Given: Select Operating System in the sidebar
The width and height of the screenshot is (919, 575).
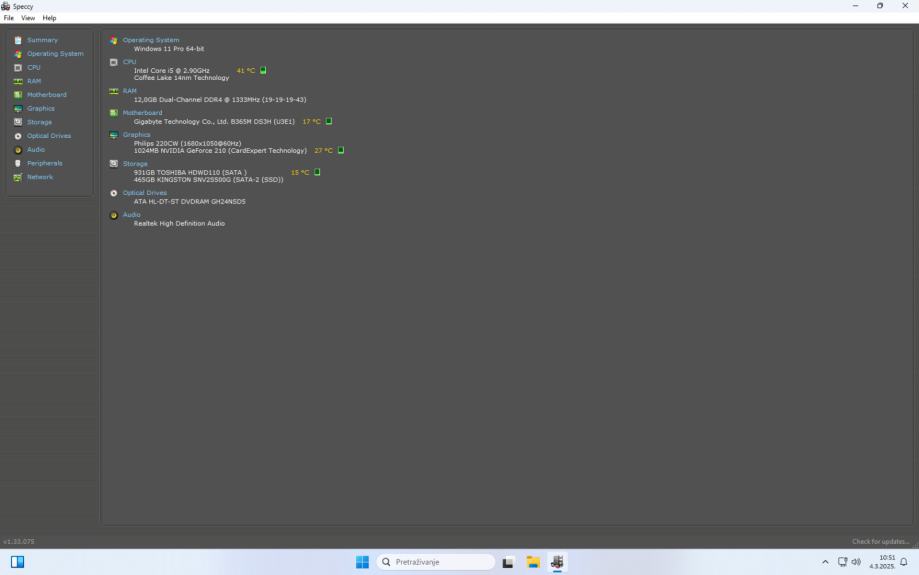Looking at the screenshot, I should tap(55, 53).
